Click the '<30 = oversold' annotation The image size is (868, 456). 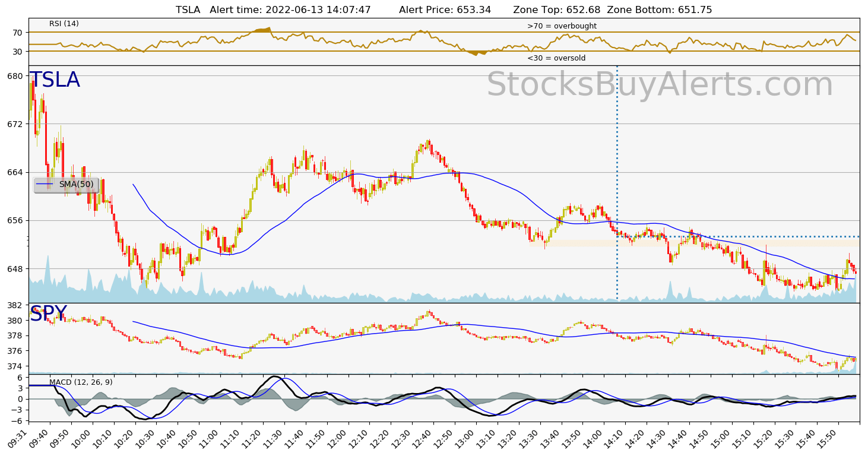click(556, 58)
